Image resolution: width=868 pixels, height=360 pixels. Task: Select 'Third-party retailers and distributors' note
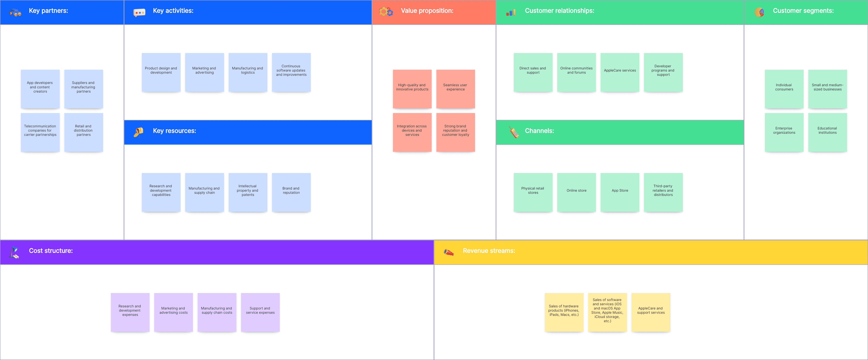click(x=663, y=192)
